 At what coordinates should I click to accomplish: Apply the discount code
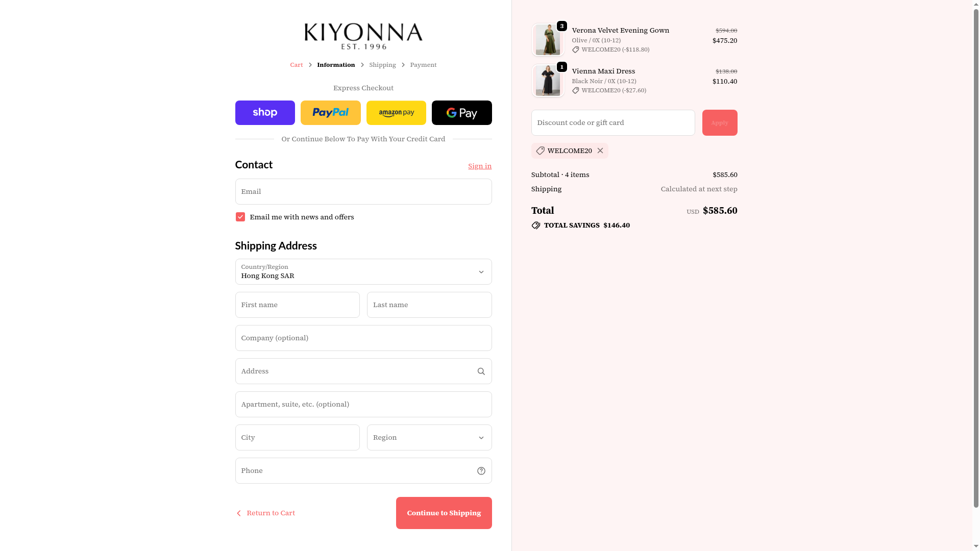(x=720, y=122)
